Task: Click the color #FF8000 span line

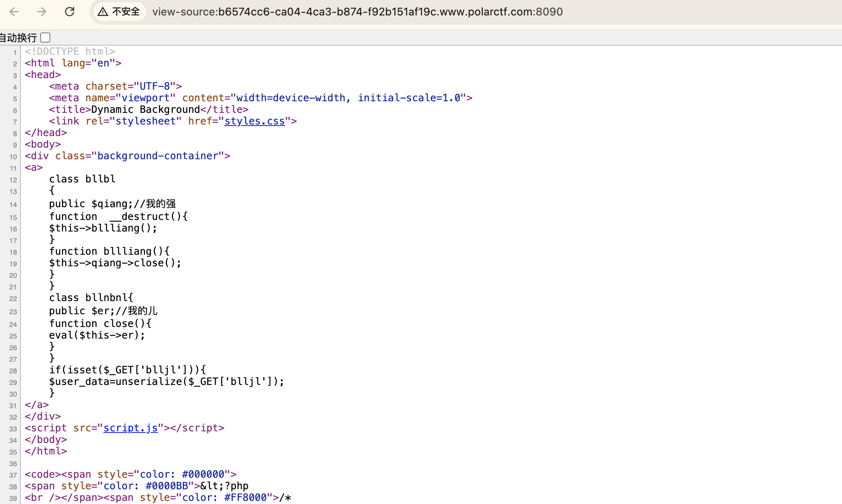Action: click(158, 497)
